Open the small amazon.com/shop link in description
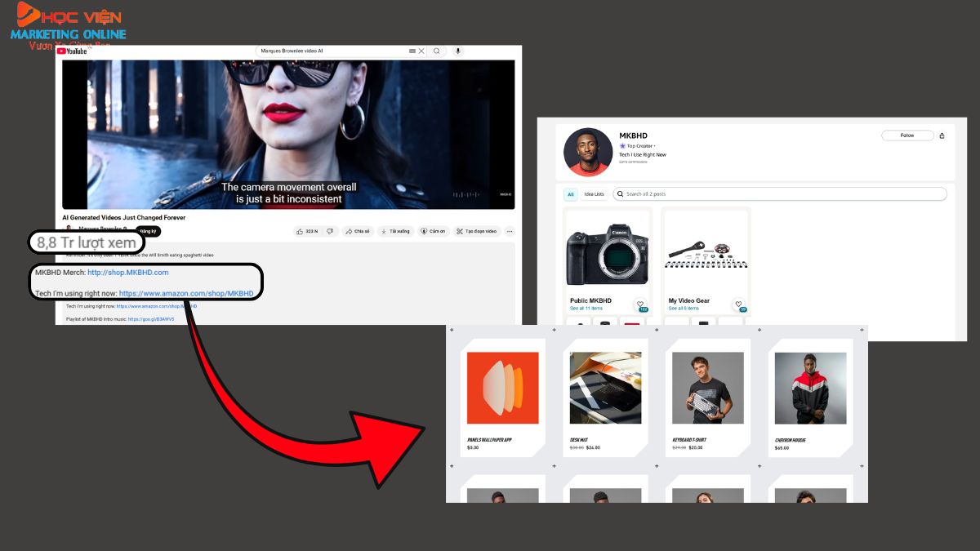The image size is (980, 551). (x=157, y=306)
